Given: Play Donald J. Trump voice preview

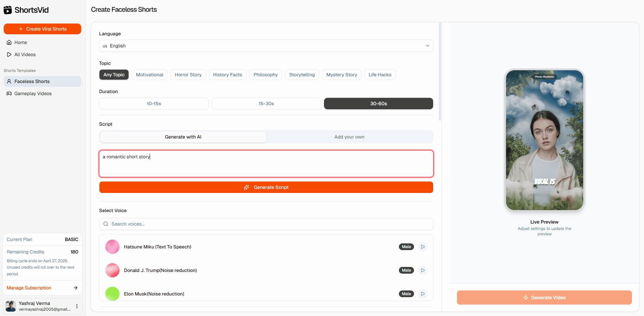Looking at the screenshot, I should 423,270.
